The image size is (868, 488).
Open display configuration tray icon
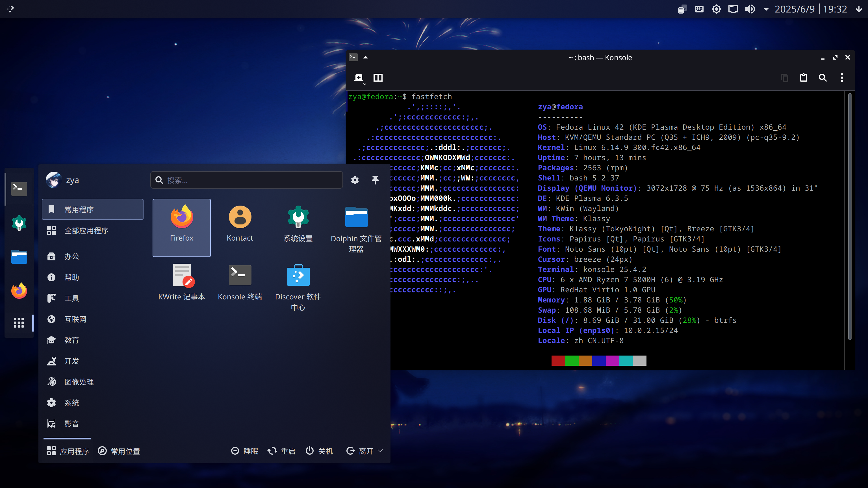[x=733, y=9]
